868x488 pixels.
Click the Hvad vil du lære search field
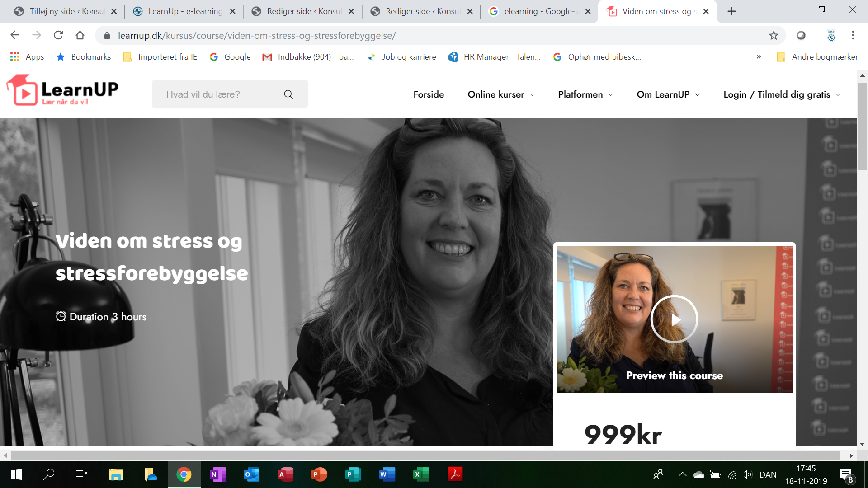point(217,94)
